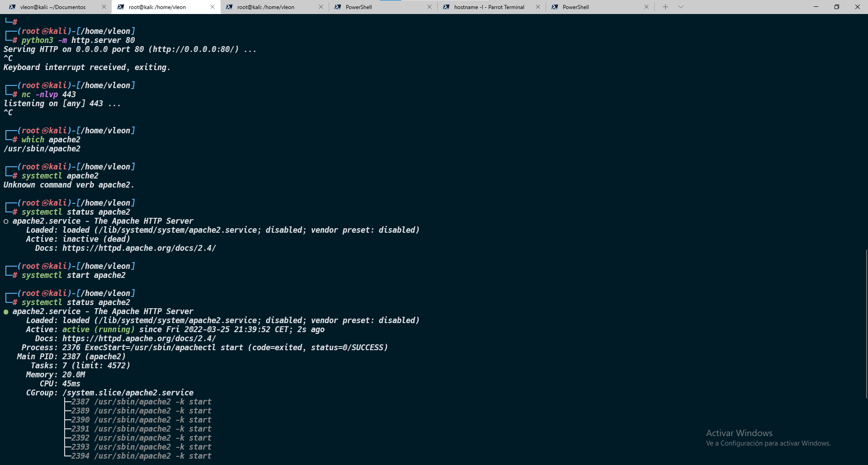This screenshot has width=868, height=465.
Task: Restore down the terminal window
Action: [837, 7]
